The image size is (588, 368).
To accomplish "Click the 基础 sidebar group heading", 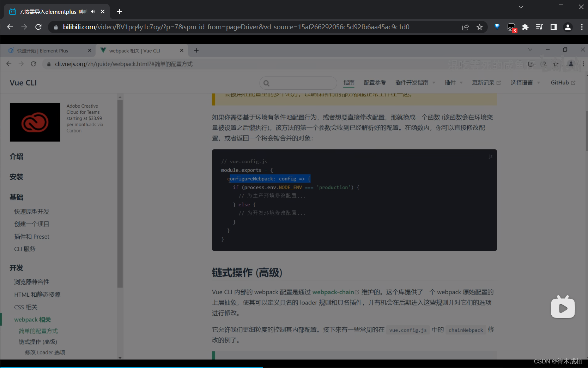I will (x=17, y=197).
